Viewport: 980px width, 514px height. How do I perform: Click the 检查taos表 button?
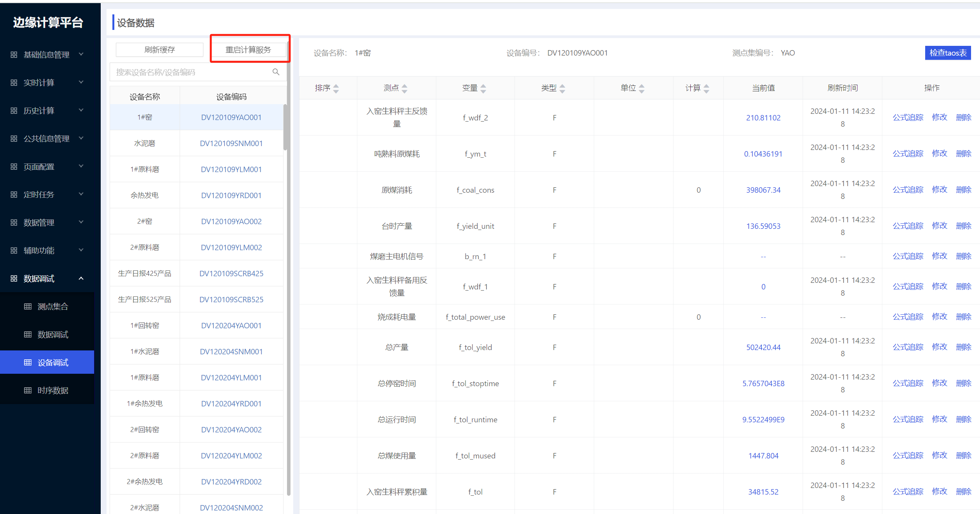click(x=948, y=53)
